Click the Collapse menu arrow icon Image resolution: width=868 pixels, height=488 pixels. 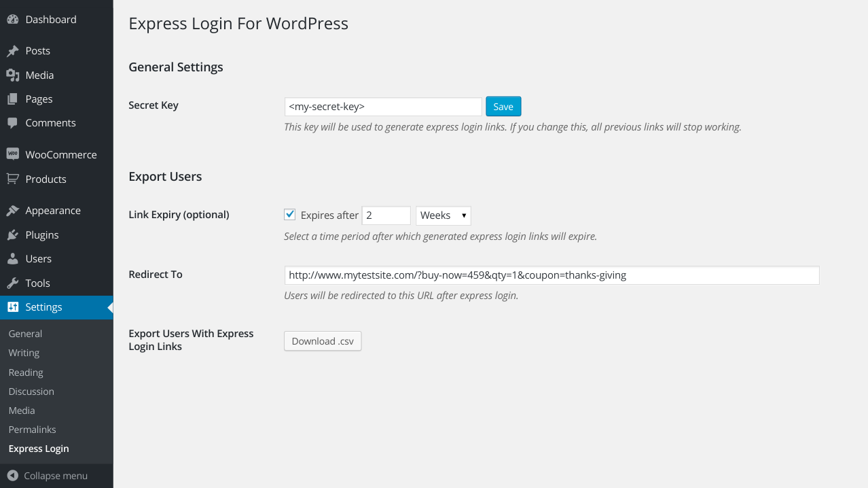(x=12, y=476)
